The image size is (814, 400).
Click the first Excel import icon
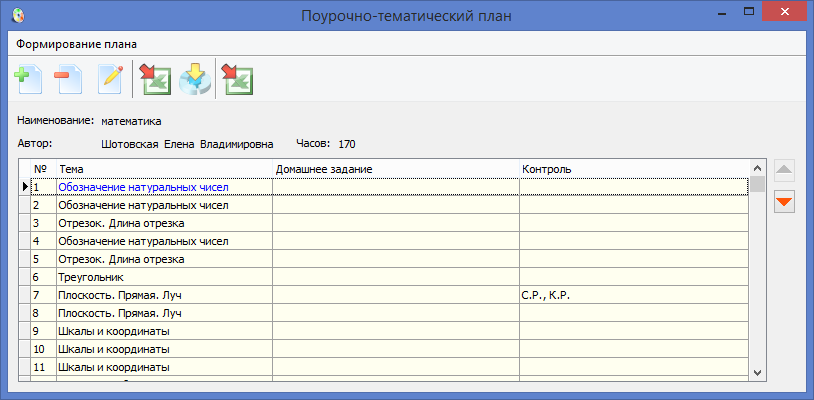pos(155,79)
